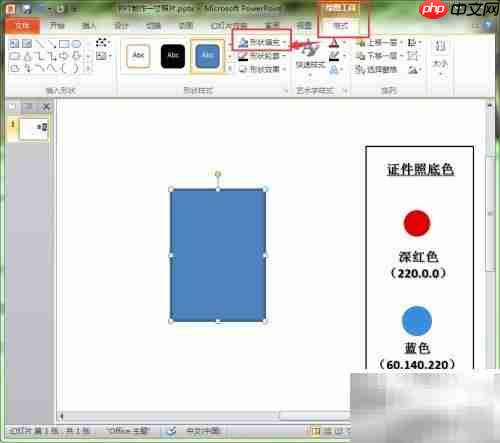This screenshot has height=443, width=500.
Task: Select the left brace shape in gallery
Action: 64,68
